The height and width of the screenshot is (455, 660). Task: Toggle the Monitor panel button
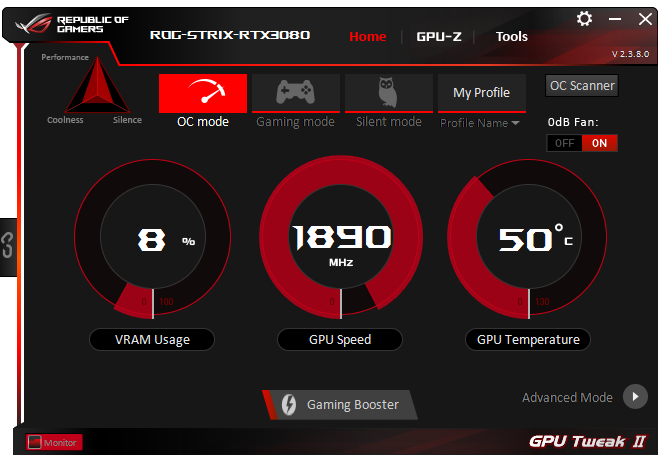tap(53, 443)
